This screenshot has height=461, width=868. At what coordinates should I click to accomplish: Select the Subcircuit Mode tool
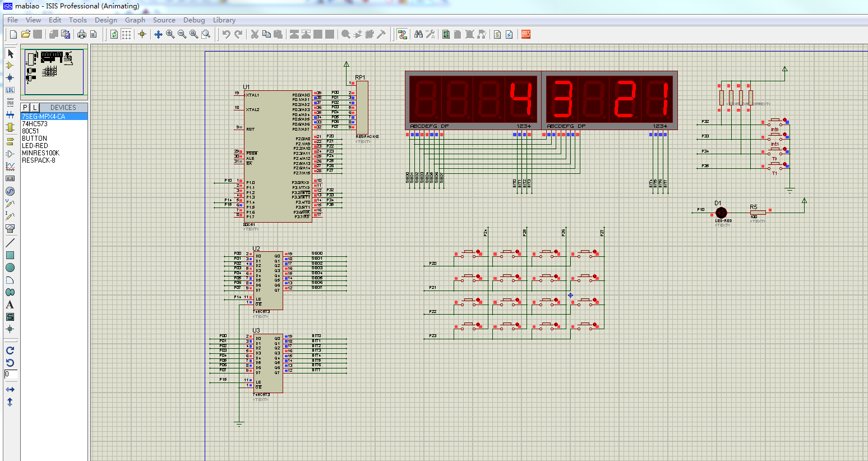tap(10, 127)
